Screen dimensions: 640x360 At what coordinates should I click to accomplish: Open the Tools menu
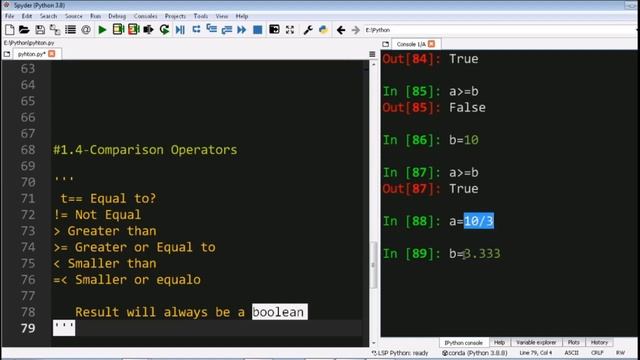[201, 16]
